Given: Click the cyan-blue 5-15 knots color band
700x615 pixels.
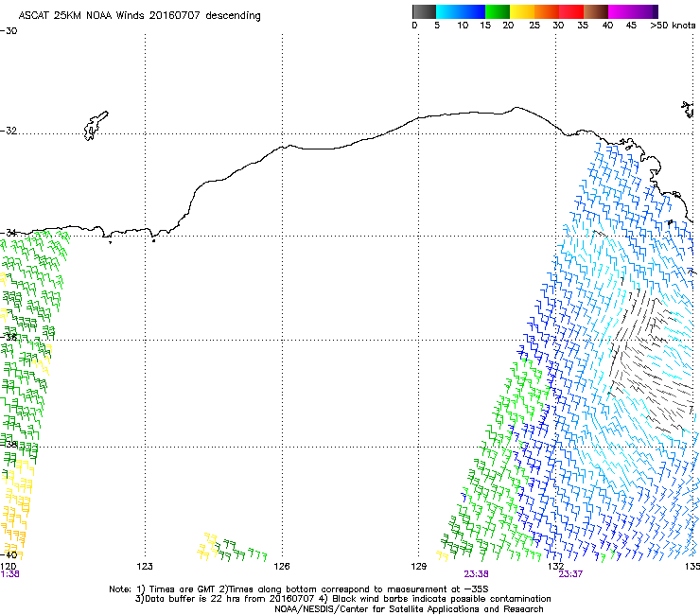Looking at the screenshot, I should tap(461, 11).
